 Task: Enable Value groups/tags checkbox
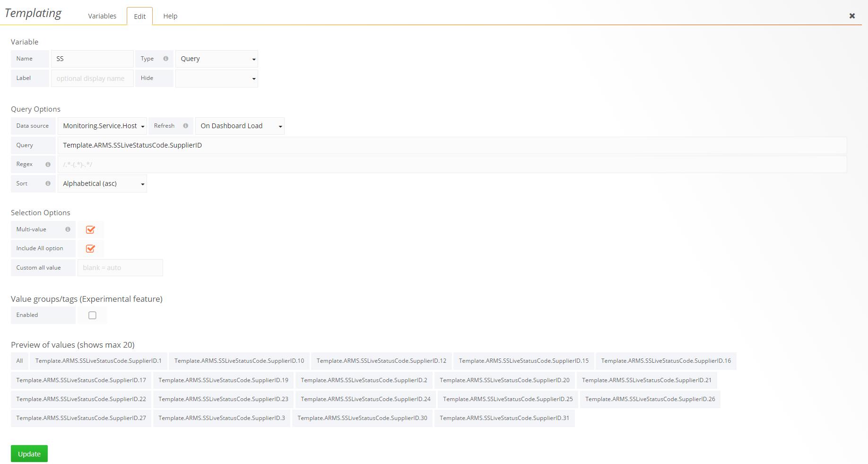[92, 315]
